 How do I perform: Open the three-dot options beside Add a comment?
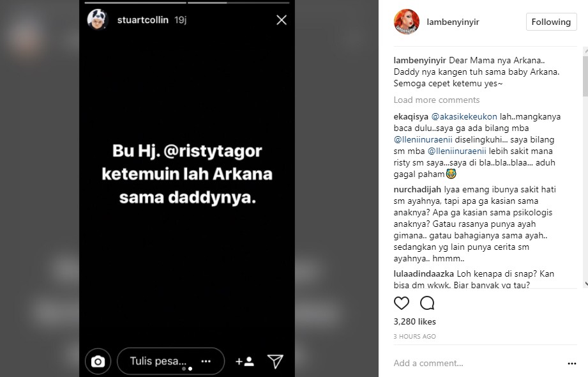point(572,364)
